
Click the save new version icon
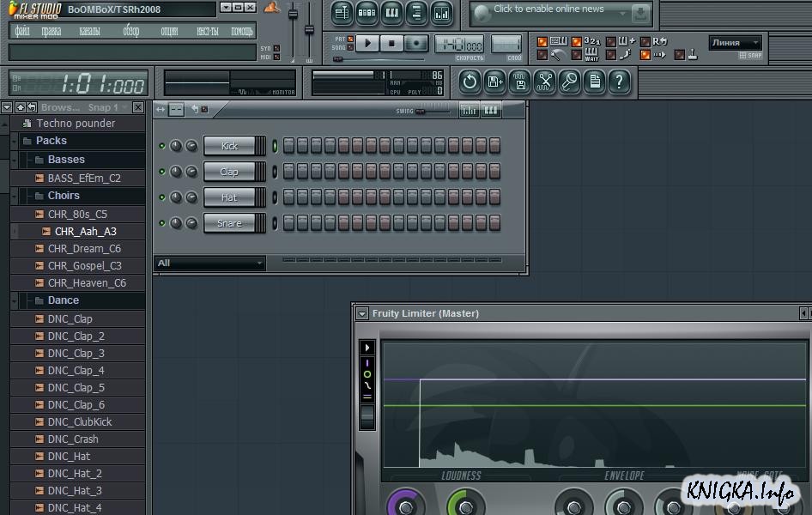click(x=494, y=82)
